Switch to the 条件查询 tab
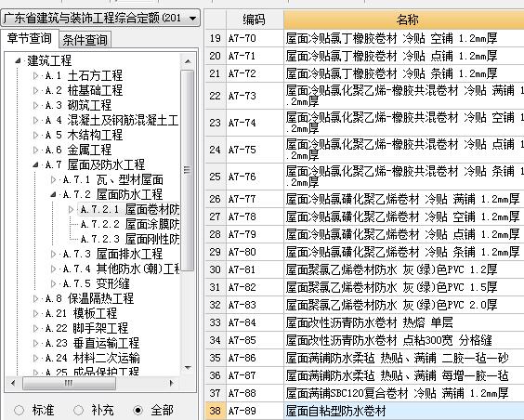Image resolution: width=524 pixels, height=420 pixels. pyautogui.click(x=85, y=40)
